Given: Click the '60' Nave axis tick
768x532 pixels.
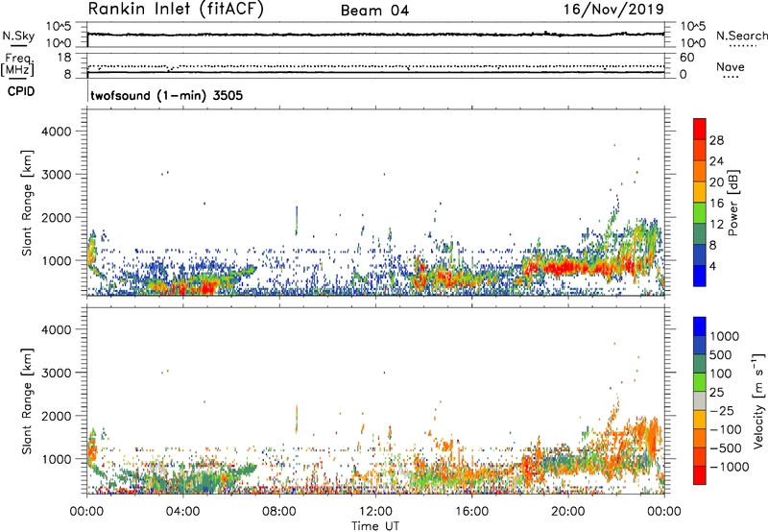Looking at the screenshot, I should pos(686,58).
